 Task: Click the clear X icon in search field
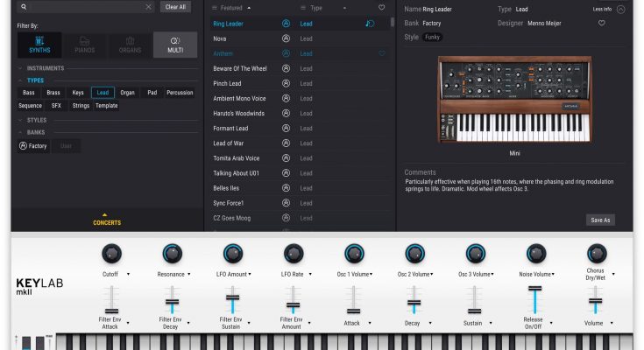point(148,7)
